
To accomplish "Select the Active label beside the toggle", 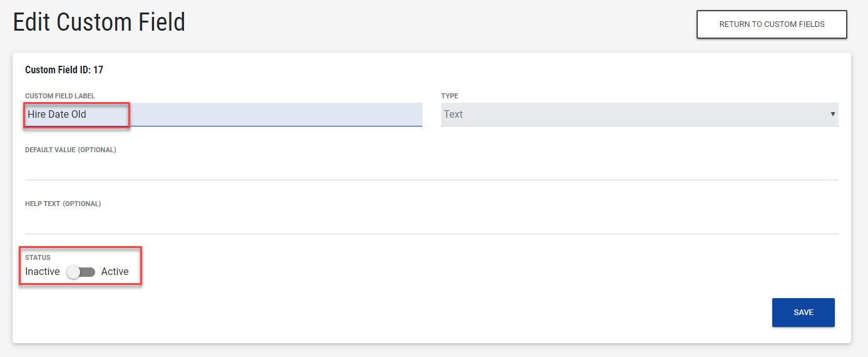I will 115,272.
